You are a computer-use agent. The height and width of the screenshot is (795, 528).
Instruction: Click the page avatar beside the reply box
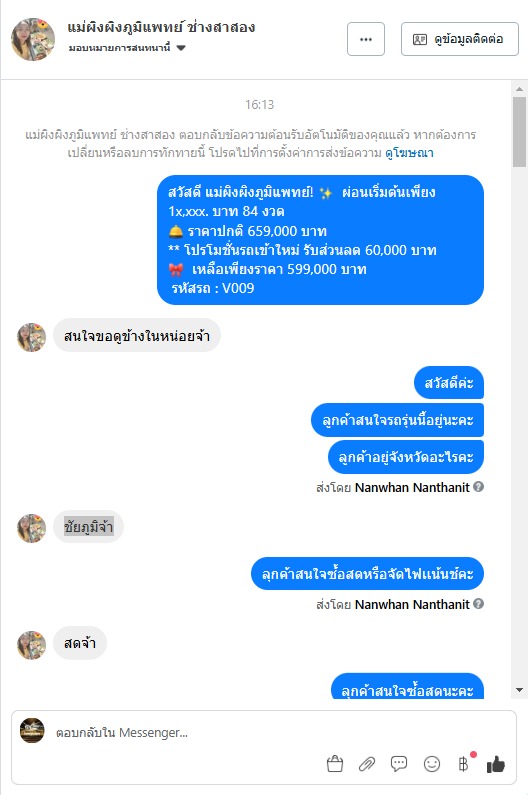(x=32, y=731)
